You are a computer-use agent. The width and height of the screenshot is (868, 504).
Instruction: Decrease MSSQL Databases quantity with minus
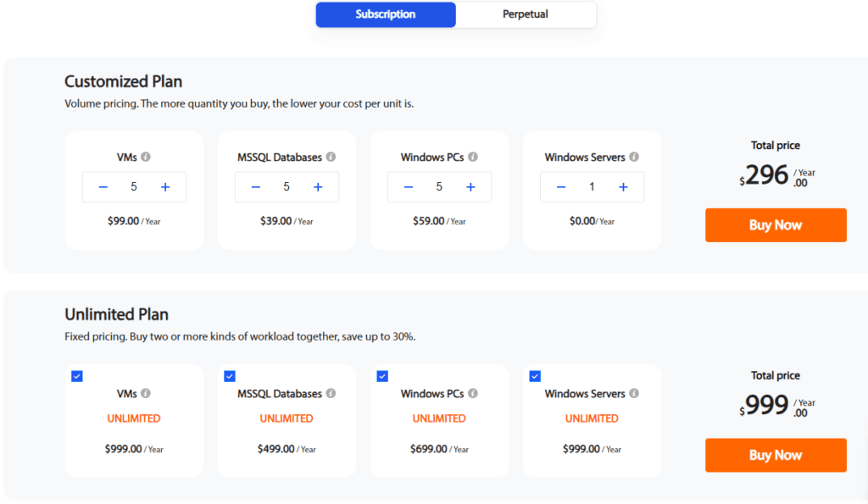coord(256,187)
